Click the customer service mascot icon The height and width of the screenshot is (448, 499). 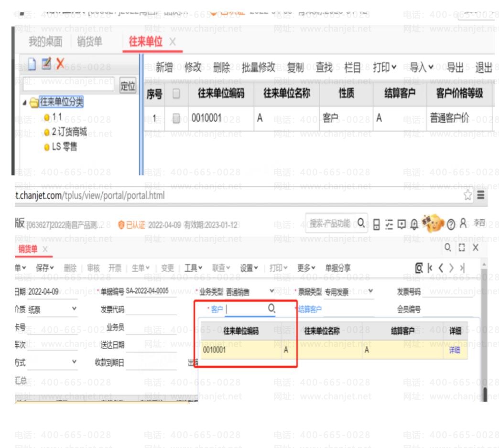click(433, 223)
